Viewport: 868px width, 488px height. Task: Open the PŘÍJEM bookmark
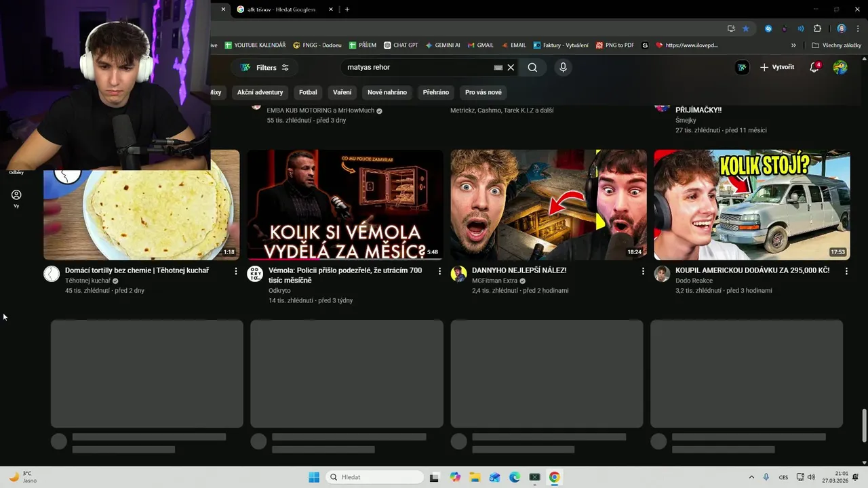click(363, 45)
